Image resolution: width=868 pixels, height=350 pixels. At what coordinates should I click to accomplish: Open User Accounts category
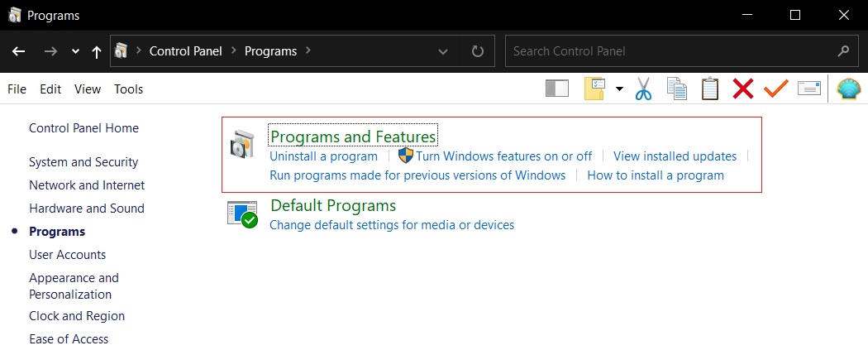67,255
